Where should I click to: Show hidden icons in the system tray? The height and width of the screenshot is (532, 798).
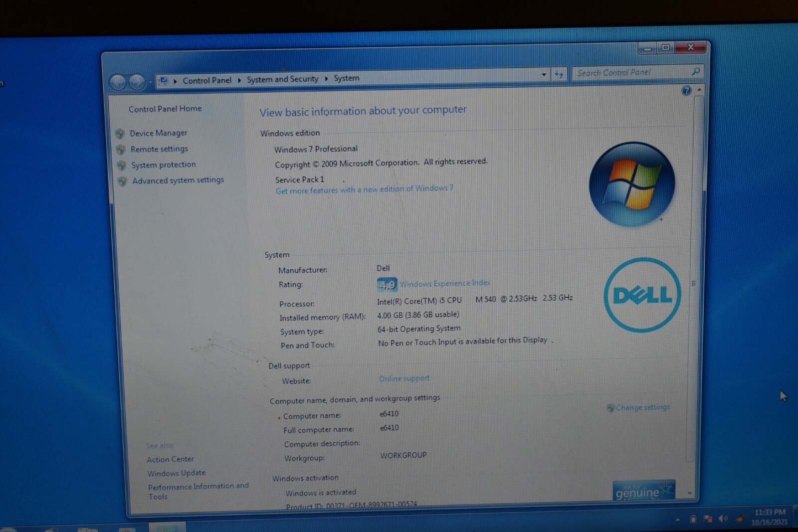click(x=677, y=520)
